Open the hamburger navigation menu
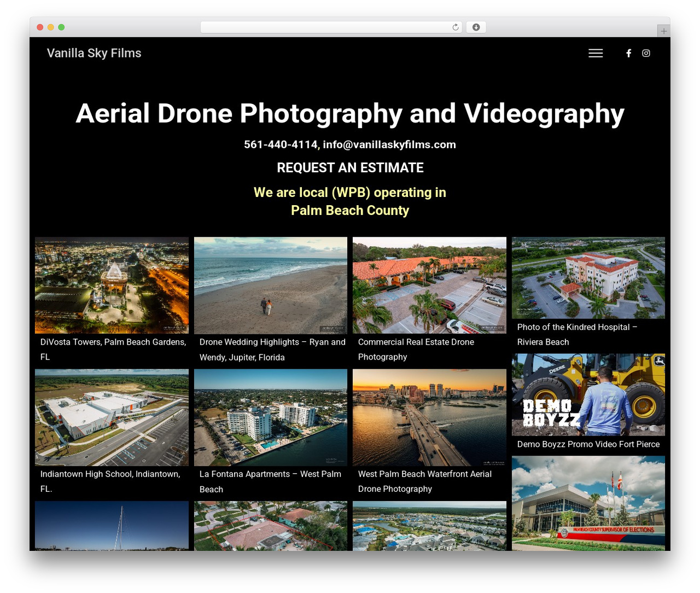 point(596,53)
